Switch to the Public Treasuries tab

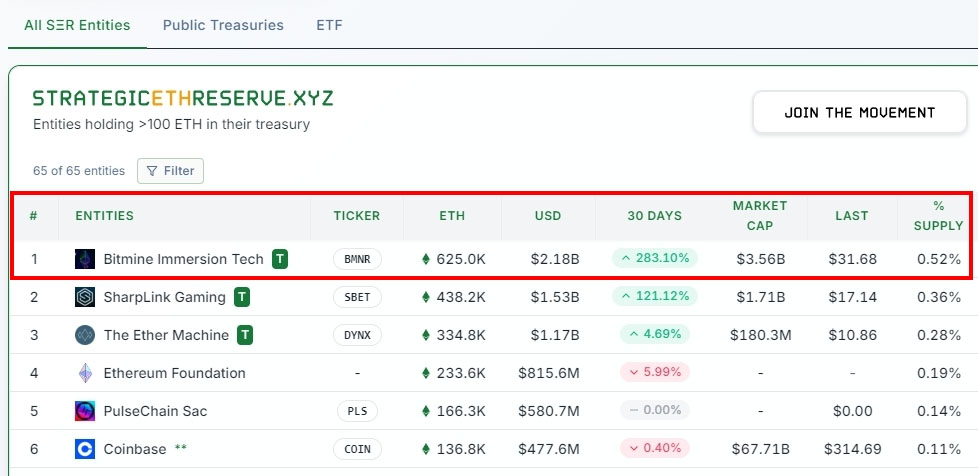(223, 25)
